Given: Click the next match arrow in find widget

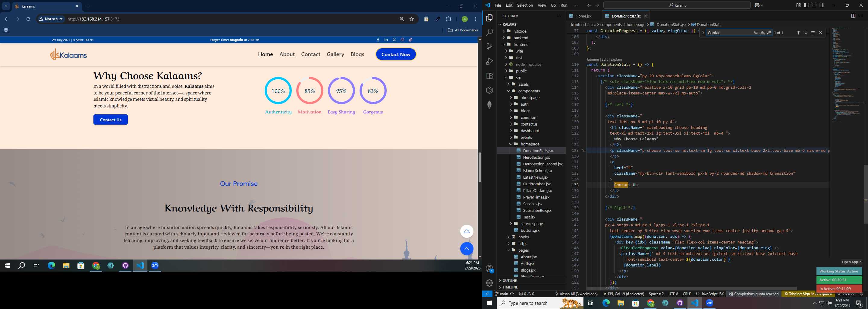Looking at the screenshot, I should [x=806, y=33].
